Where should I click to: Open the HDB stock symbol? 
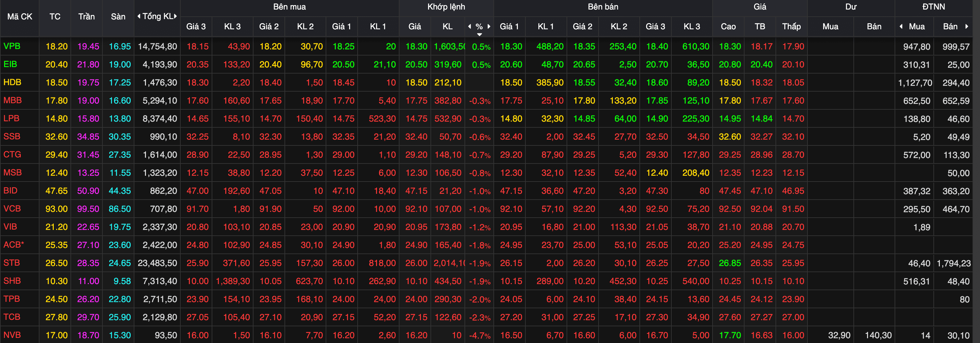click(x=12, y=82)
